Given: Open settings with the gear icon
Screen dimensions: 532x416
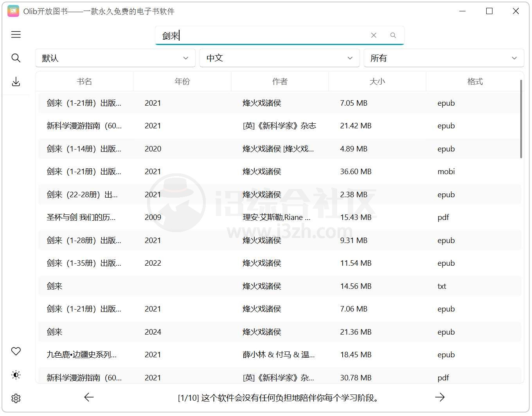Looking at the screenshot, I should pyautogui.click(x=16, y=398).
